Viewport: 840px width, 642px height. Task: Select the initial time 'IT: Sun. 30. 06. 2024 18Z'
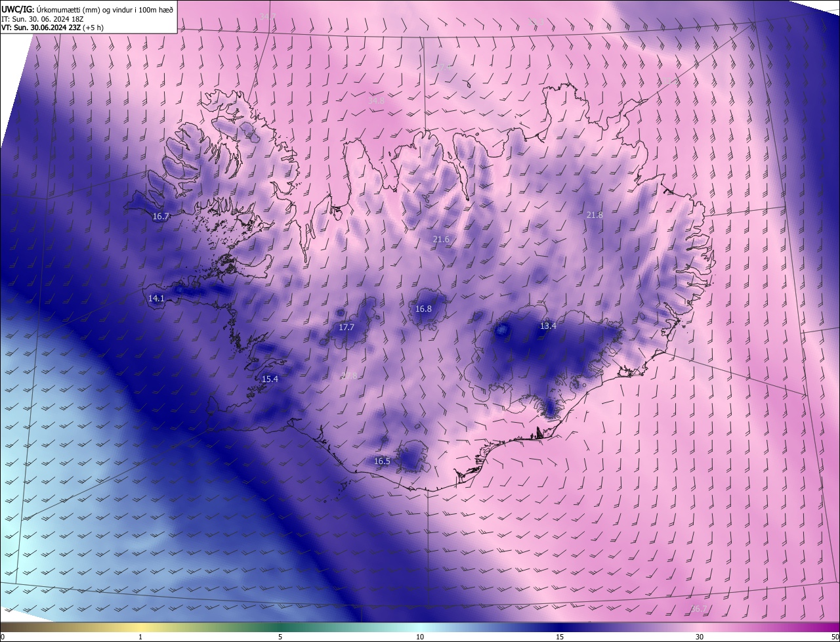pyautogui.click(x=43, y=19)
